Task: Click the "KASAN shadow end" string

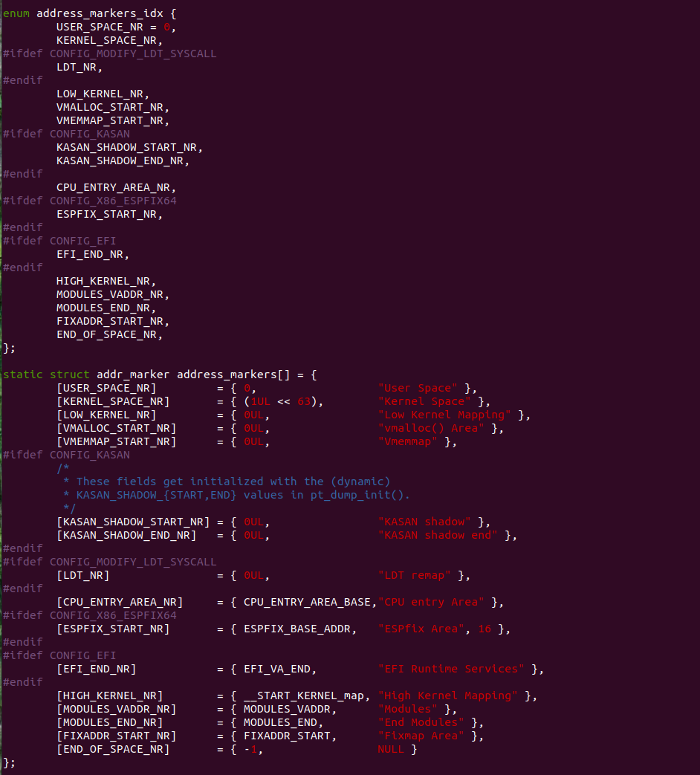Action: click(438, 535)
